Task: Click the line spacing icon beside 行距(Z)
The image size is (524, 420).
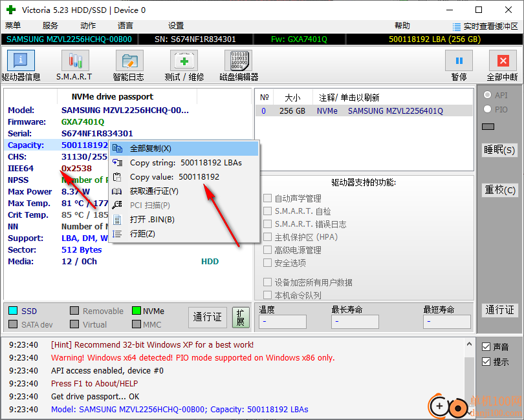Action: (x=117, y=234)
